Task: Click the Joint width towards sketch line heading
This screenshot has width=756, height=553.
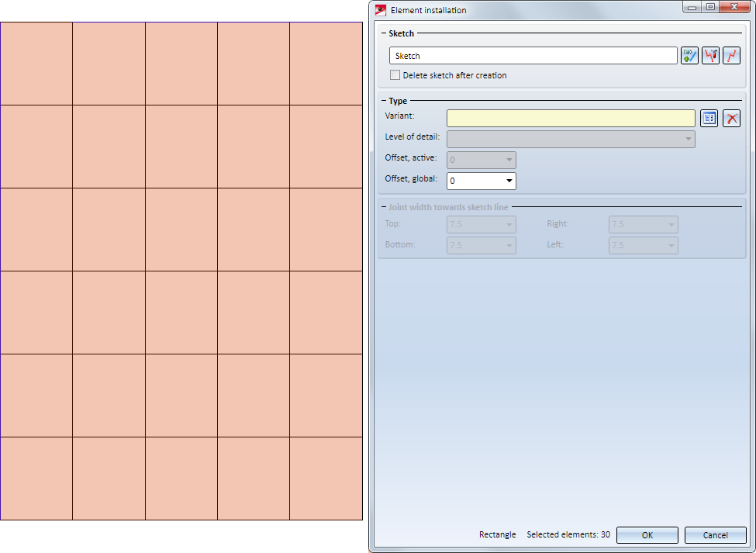Action: [448, 207]
